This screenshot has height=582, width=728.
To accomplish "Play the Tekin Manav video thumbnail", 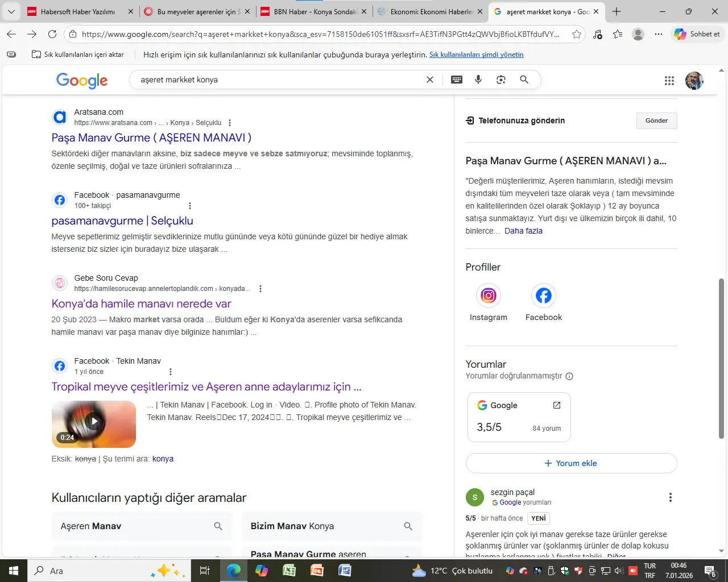I will coord(94,421).
